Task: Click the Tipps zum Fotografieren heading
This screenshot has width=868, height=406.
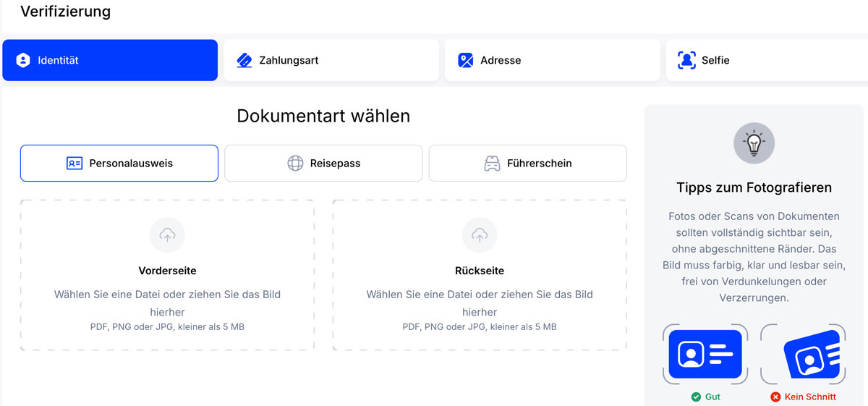Action: click(x=754, y=187)
